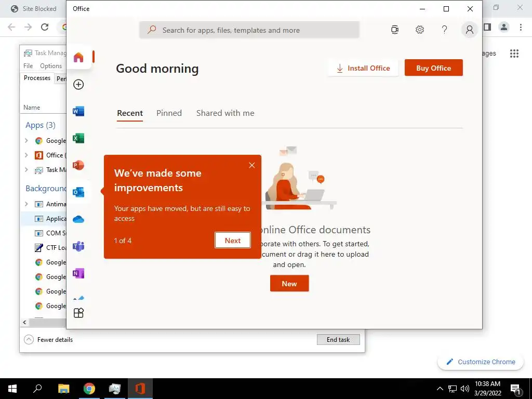Expand Task Manager app row

pos(26,170)
